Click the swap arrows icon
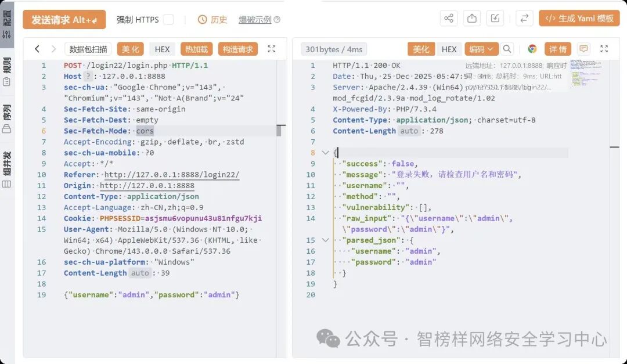Viewport: 627px width, 364px height. (524, 19)
